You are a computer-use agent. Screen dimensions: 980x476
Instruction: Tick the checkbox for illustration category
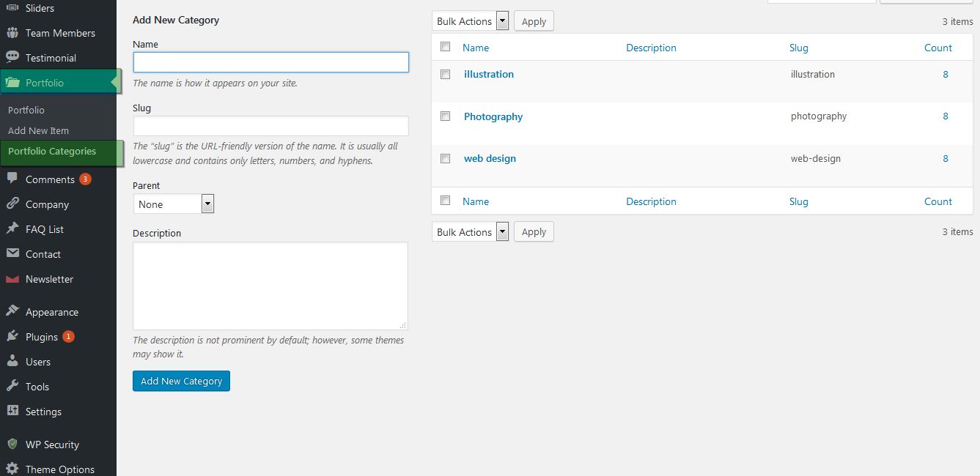445,74
